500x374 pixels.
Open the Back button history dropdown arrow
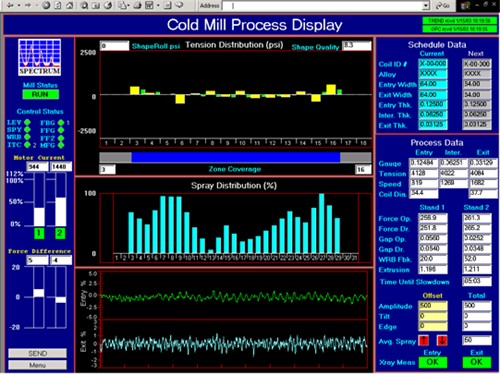pos(19,5)
